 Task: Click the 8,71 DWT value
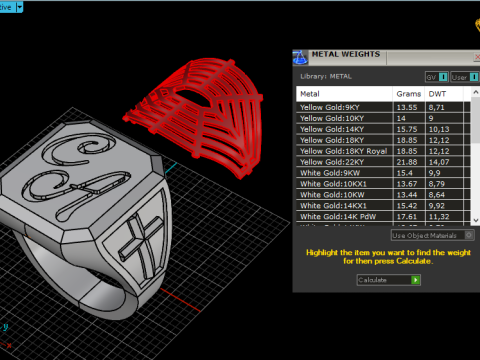click(436, 107)
